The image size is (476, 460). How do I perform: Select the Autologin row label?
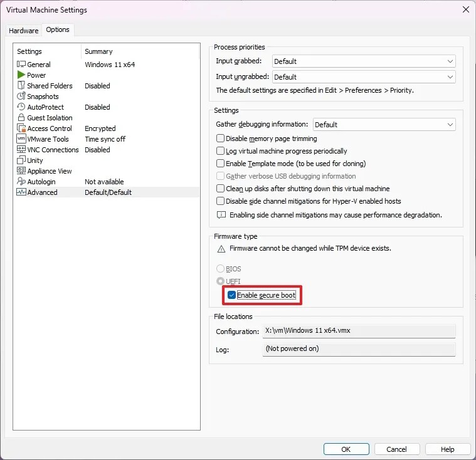pos(41,182)
